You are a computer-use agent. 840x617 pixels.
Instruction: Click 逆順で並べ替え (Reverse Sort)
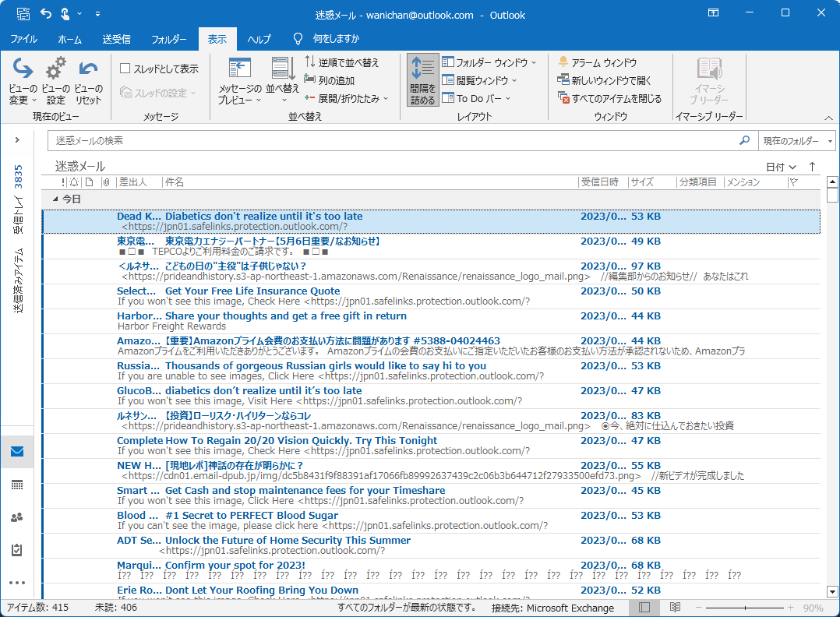[342, 62]
